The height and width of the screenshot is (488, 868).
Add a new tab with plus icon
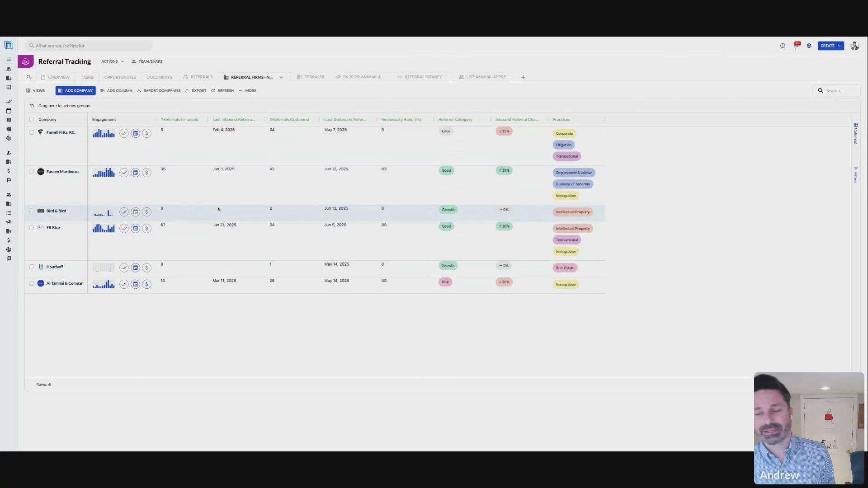click(523, 77)
